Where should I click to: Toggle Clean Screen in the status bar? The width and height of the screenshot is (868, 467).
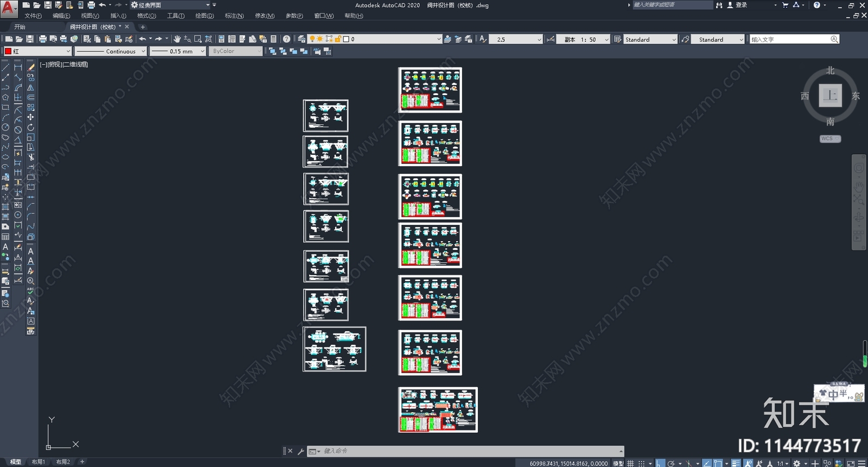coord(851,463)
